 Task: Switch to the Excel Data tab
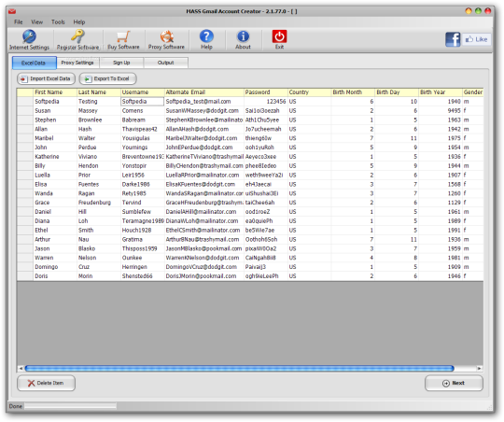point(35,63)
